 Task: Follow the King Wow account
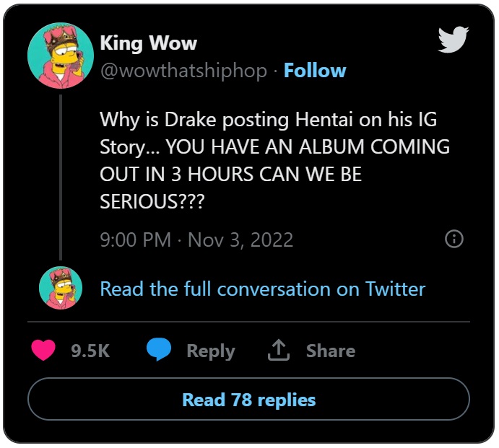tap(315, 71)
